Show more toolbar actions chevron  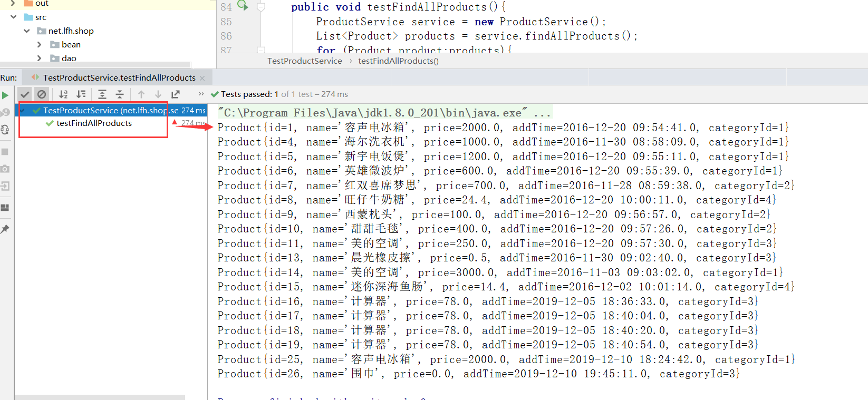201,94
